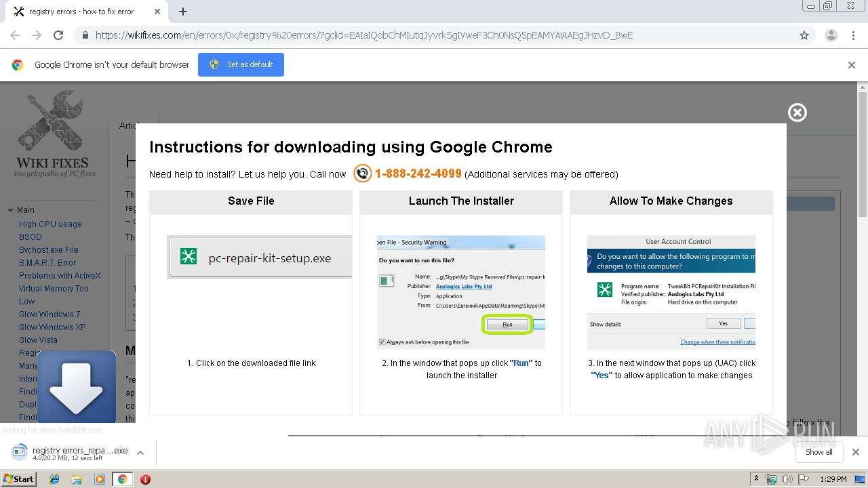
Task: Click the volume speaker tray icon
Action: [787, 479]
